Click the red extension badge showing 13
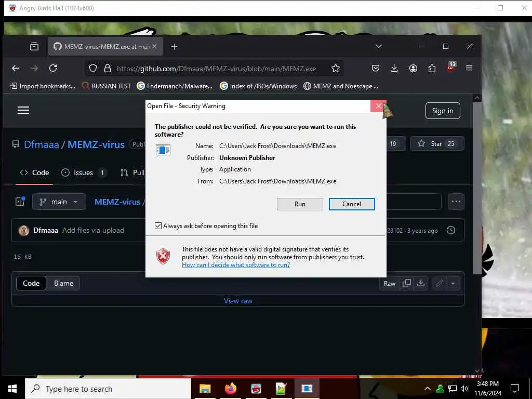532x399 pixels. pos(451,67)
